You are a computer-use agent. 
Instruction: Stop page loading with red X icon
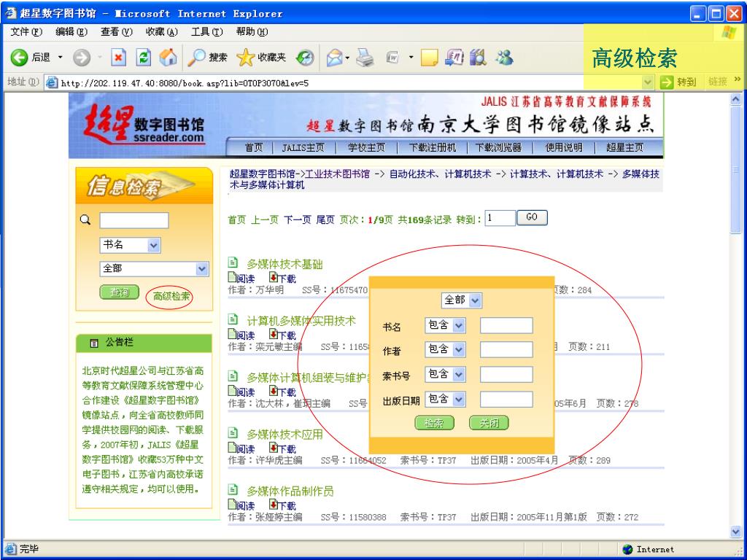point(118,58)
